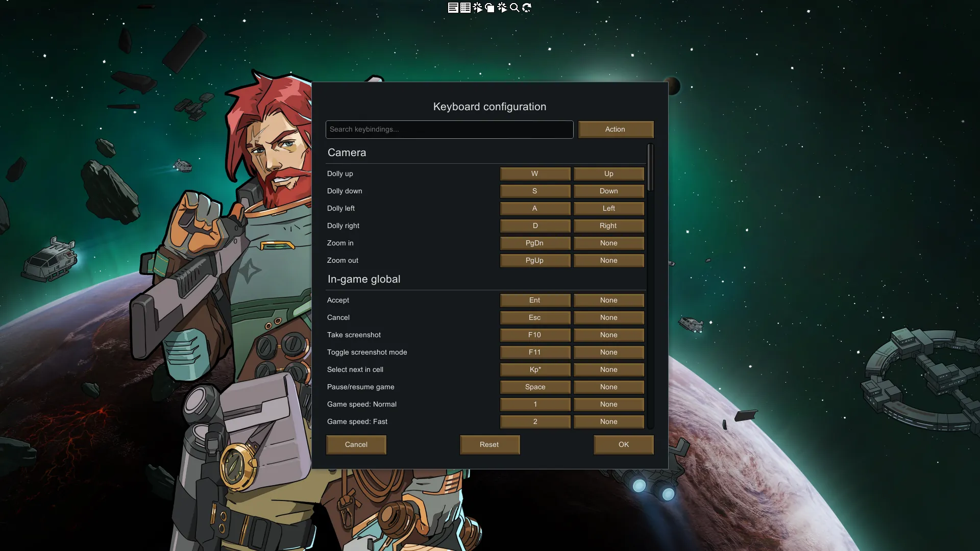
Task: Rebind Take screenshot key F10
Action: [x=535, y=335]
